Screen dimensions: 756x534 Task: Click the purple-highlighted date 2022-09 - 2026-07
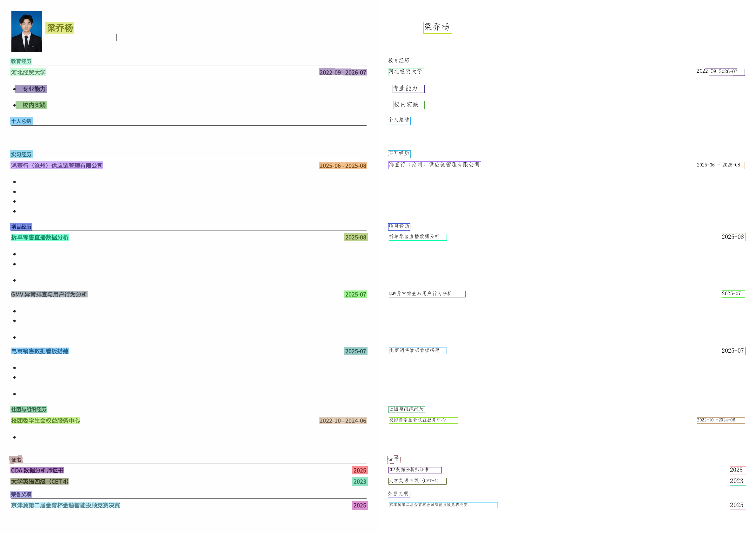coord(342,72)
